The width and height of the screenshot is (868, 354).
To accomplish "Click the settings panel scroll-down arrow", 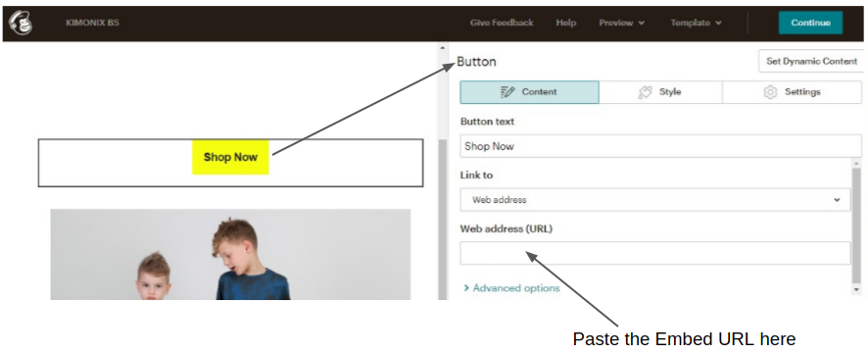I will click(857, 289).
